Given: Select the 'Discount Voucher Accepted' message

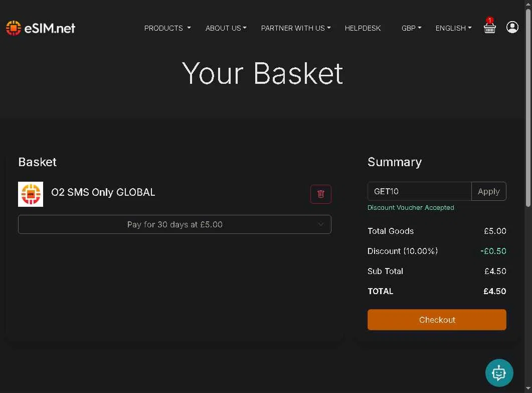Looking at the screenshot, I should [411, 207].
